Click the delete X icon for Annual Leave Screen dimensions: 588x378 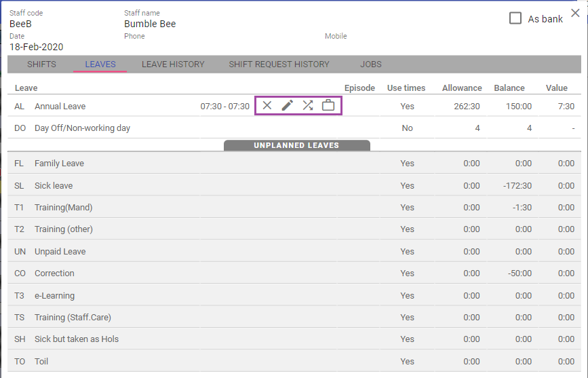[267, 105]
